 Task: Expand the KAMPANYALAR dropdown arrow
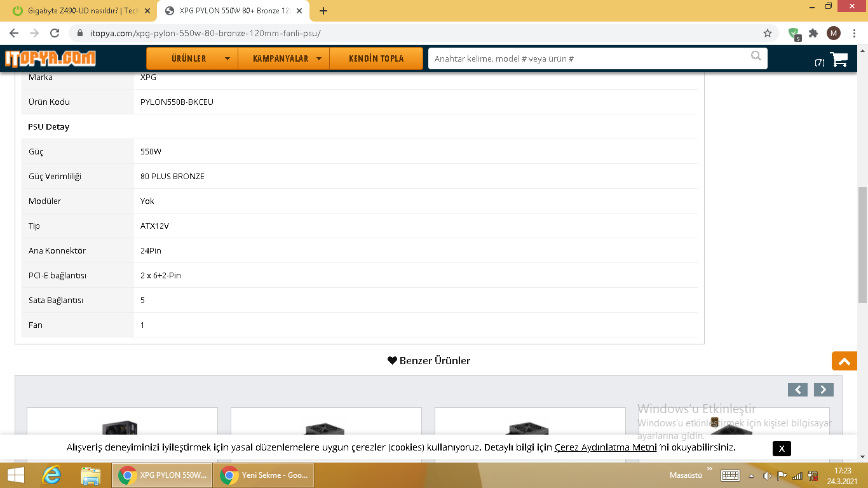pyautogui.click(x=319, y=59)
